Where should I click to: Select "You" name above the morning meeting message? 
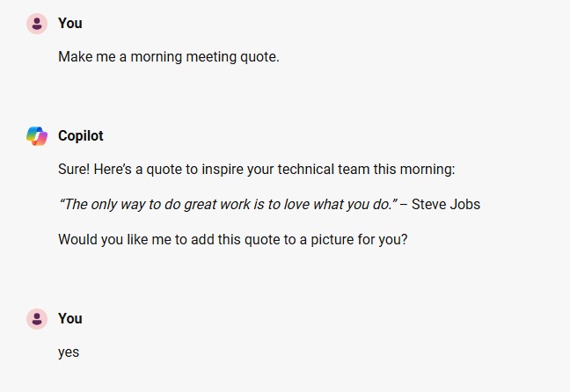click(70, 23)
